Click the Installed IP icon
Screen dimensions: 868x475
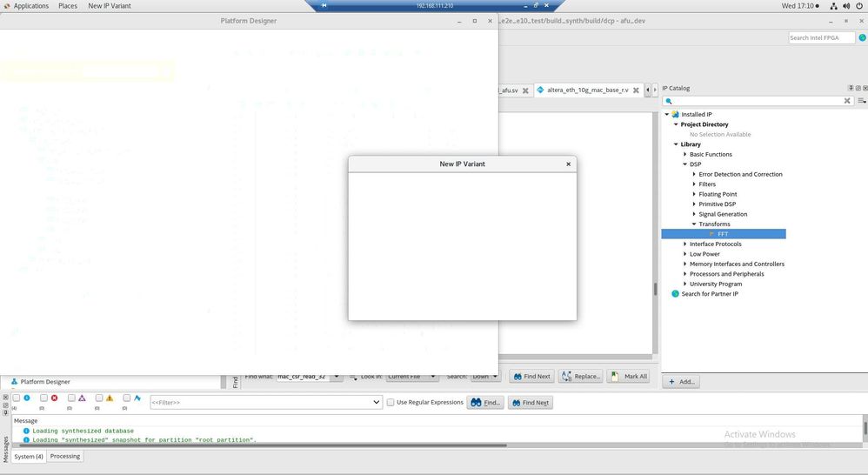(676, 114)
